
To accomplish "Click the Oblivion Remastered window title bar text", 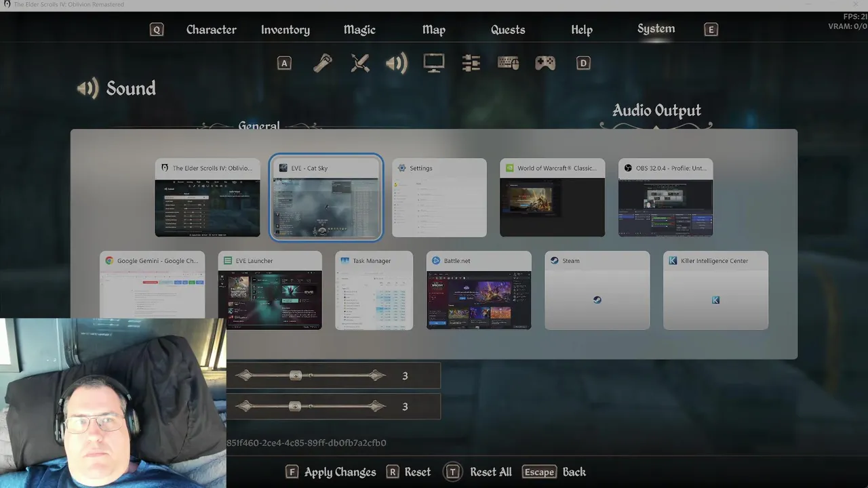I will click(68, 5).
